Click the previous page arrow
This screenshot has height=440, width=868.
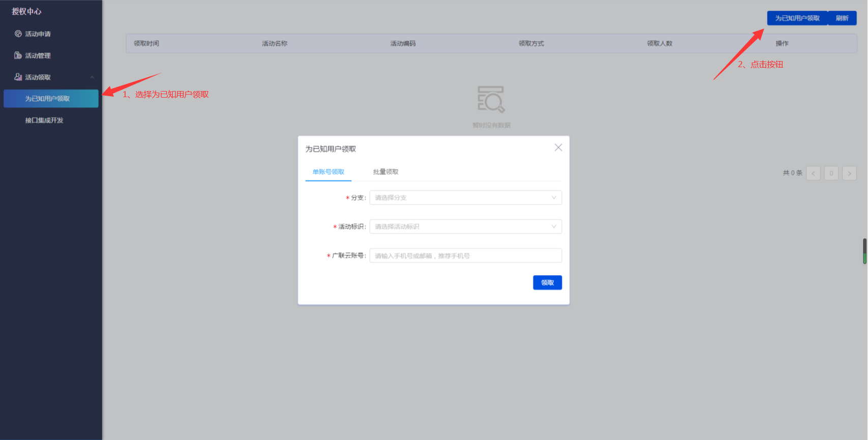tap(813, 173)
